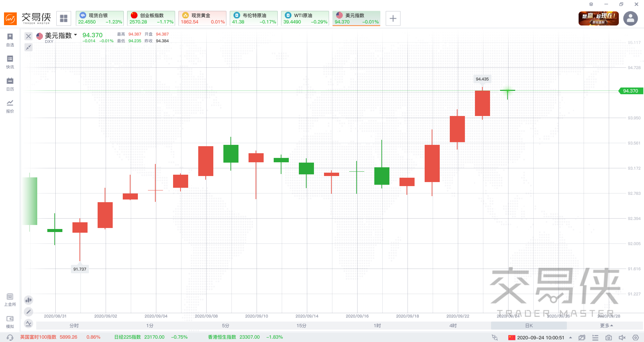Image resolution: width=644 pixels, height=342 pixels.
Task: Click the 日经225指数 ticker
Action: [151, 337]
